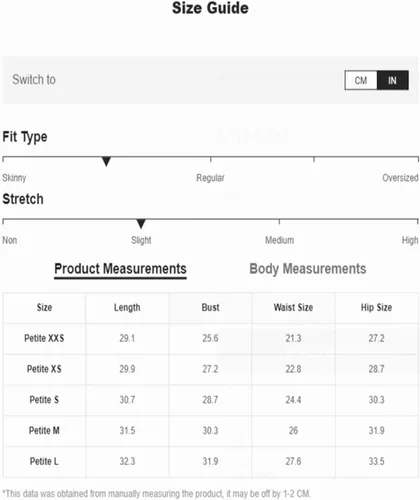420x500 pixels.
Task: Click the Bust column header
Action: pos(210,307)
